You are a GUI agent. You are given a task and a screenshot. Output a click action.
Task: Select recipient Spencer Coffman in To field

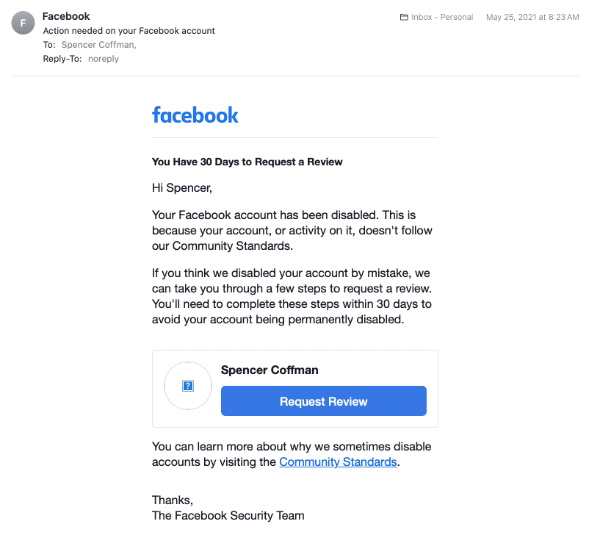click(97, 45)
